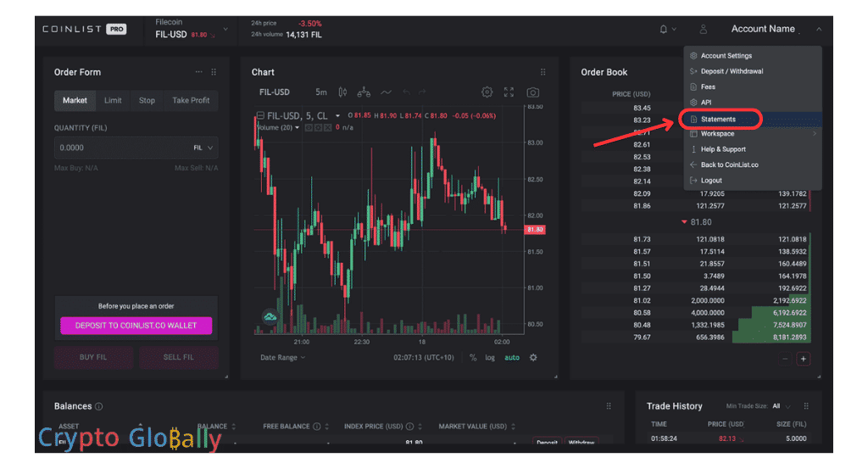Open the chart indicators wave icon
868x469 pixels.
(386, 92)
